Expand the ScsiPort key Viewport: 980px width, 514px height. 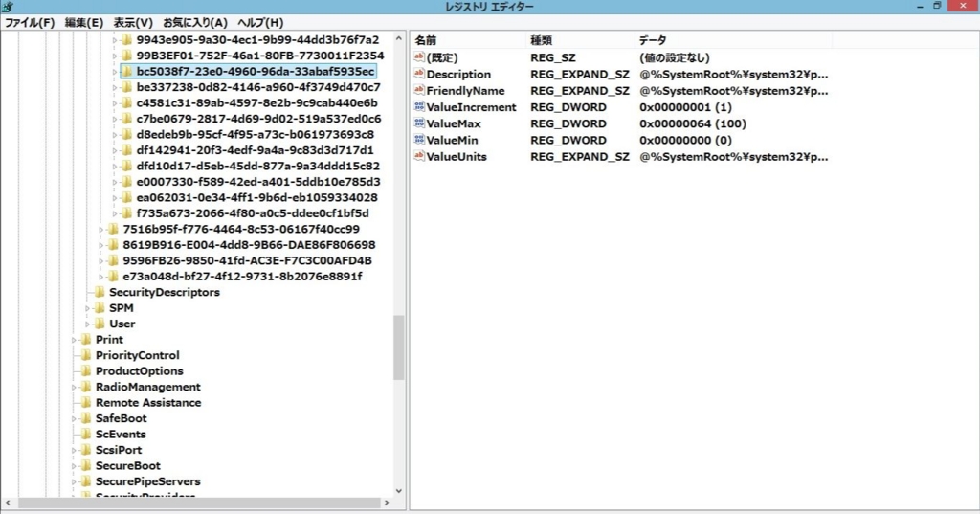[x=74, y=450]
